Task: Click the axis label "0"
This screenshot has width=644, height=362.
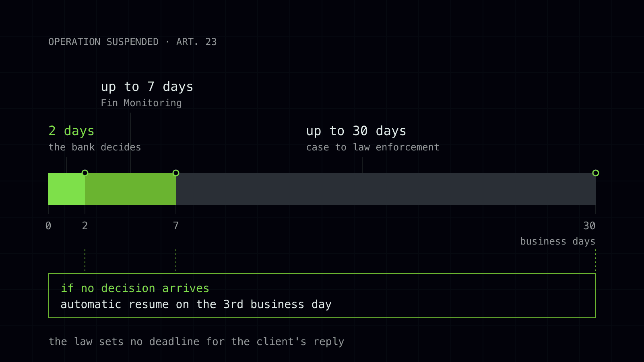Action: [48, 226]
